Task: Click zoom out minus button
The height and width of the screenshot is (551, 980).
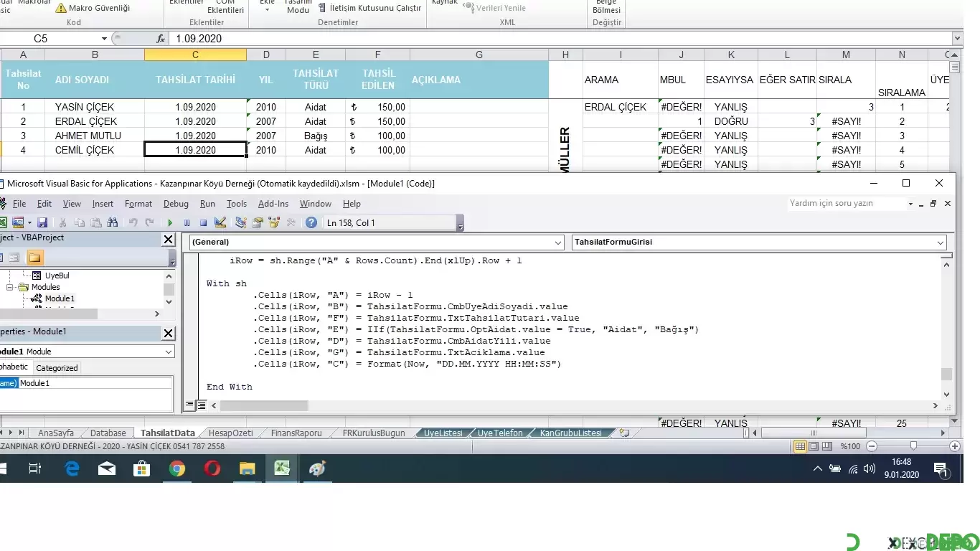Action: tap(871, 446)
